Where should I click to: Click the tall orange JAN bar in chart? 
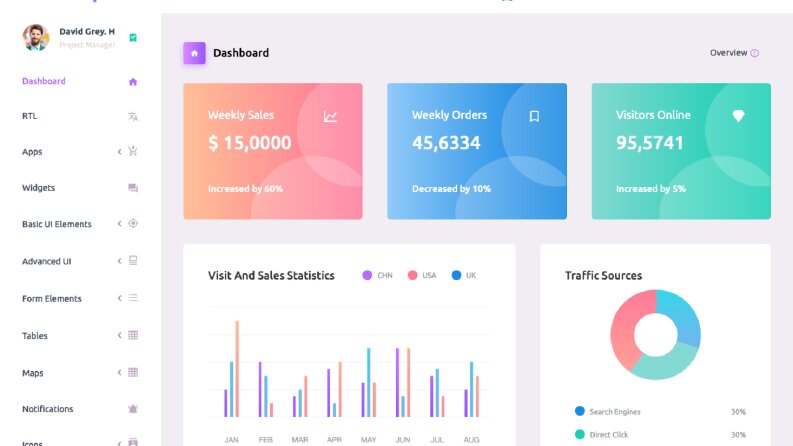point(237,369)
